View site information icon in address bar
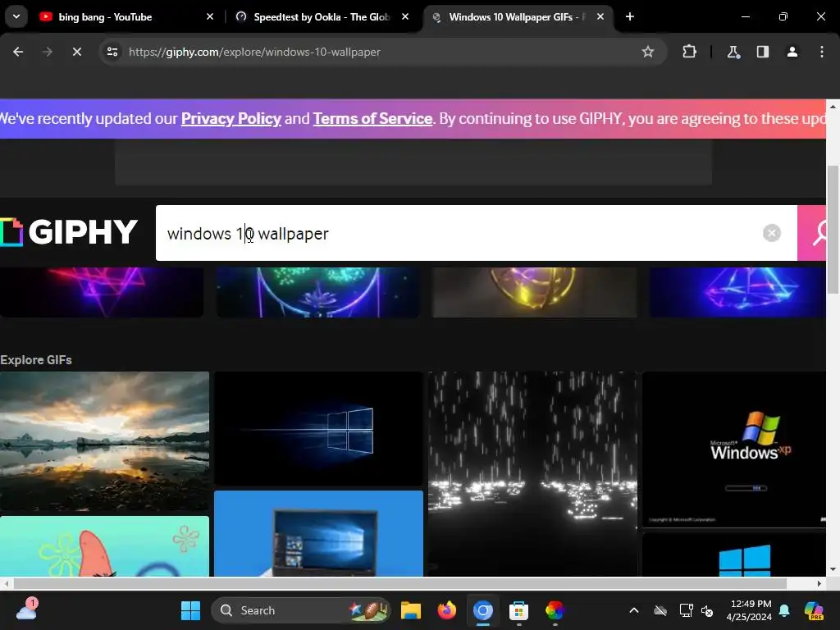The height and width of the screenshot is (630, 840). point(112,52)
